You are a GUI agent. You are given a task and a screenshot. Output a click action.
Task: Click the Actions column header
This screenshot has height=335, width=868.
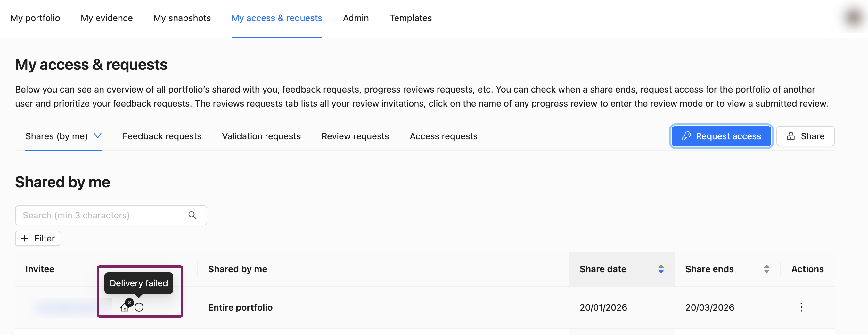807,269
